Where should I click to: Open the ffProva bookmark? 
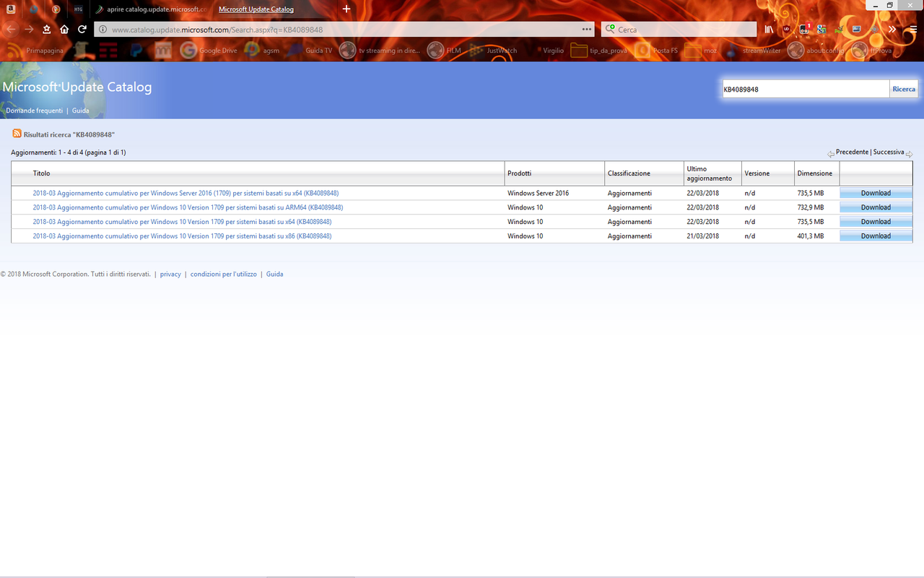coord(871,51)
